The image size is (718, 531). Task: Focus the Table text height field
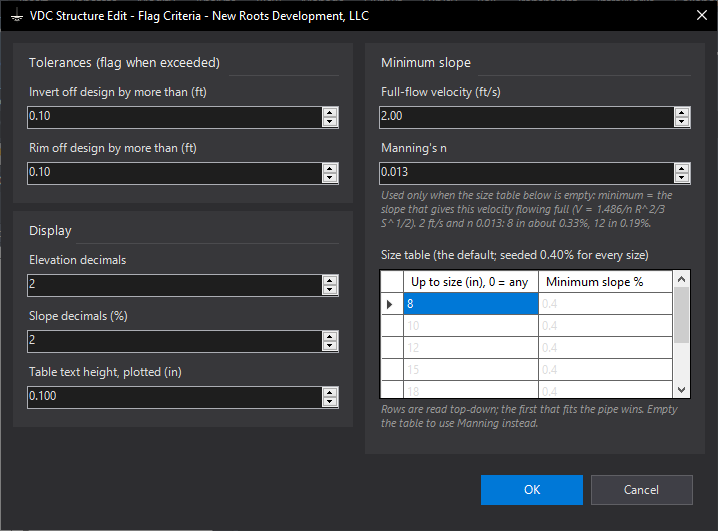click(x=175, y=397)
